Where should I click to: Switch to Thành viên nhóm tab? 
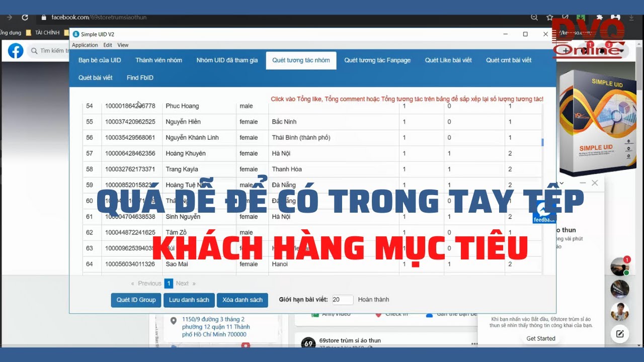click(158, 60)
